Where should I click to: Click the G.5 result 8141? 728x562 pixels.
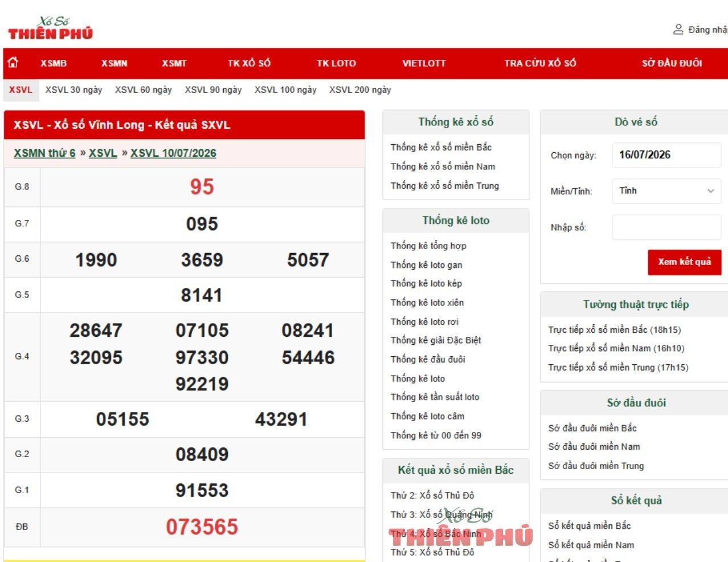pyautogui.click(x=202, y=295)
